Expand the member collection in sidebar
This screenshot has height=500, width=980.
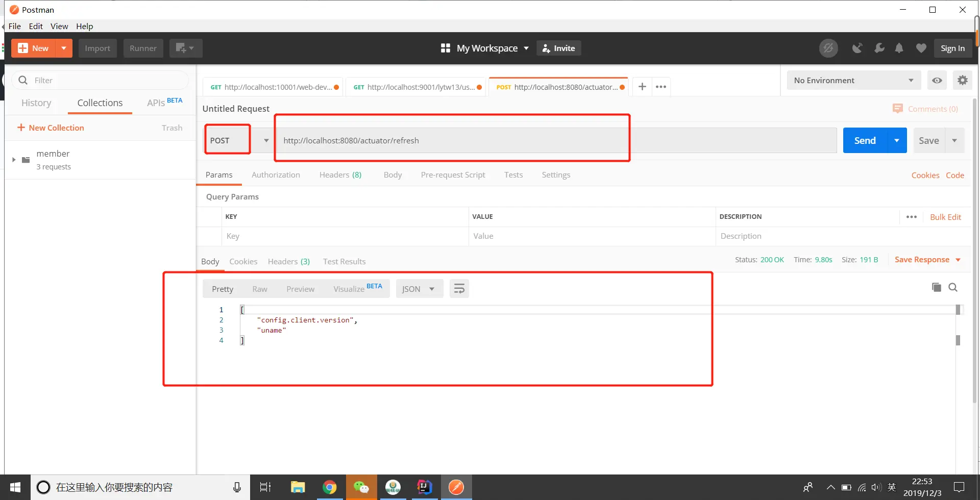click(13, 159)
